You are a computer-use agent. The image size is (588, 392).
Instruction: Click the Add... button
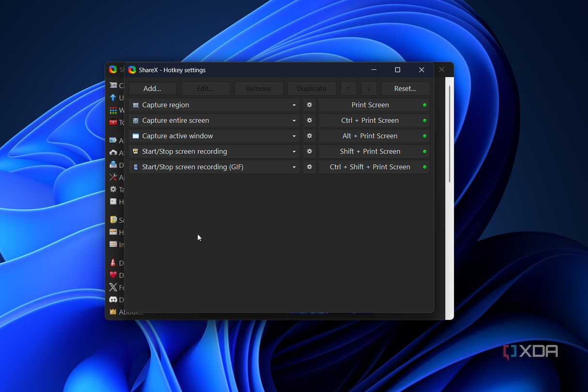click(x=152, y=89)
